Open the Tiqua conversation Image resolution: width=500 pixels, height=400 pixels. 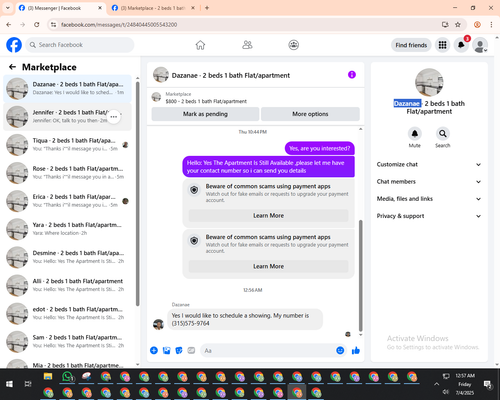(67, 145)
